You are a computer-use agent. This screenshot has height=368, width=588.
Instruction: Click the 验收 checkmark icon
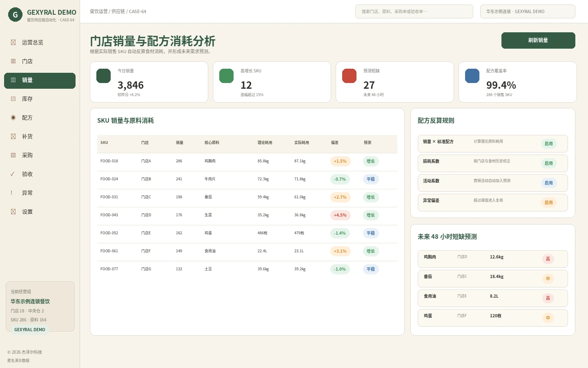click(x=13, y=174)
